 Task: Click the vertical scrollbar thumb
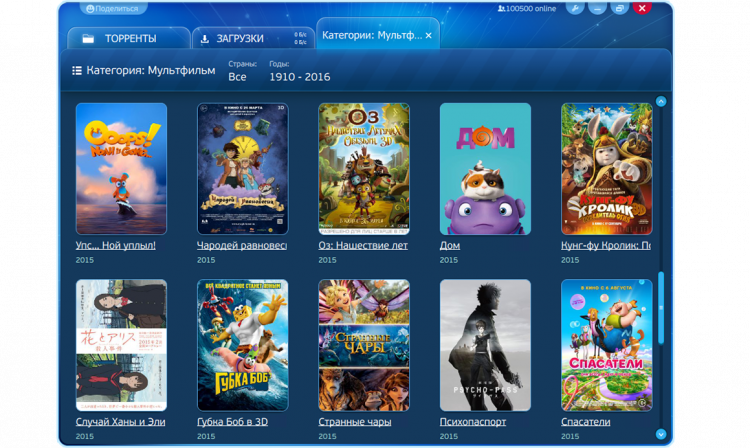pos(661,307)
